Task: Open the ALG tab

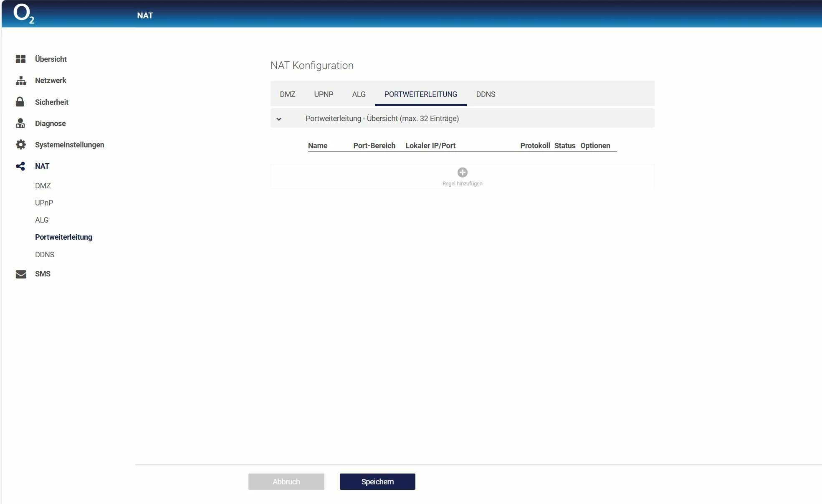Action: coord(359,94)
